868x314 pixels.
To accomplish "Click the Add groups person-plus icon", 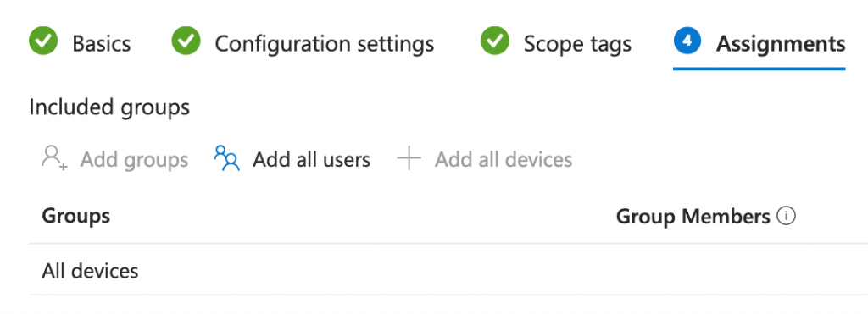I will pos(54,158).
